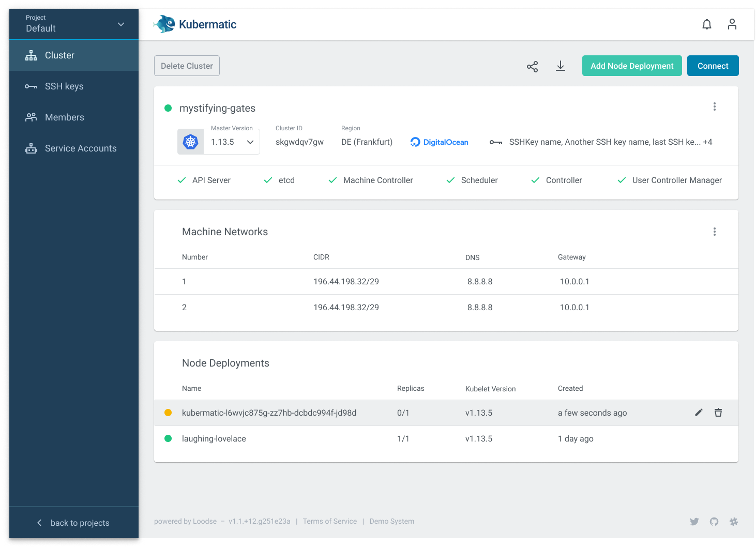This screenshot has height=548, width=756.
Task: Go to Cluster in sidebar
Action: [x=74, y=55]
